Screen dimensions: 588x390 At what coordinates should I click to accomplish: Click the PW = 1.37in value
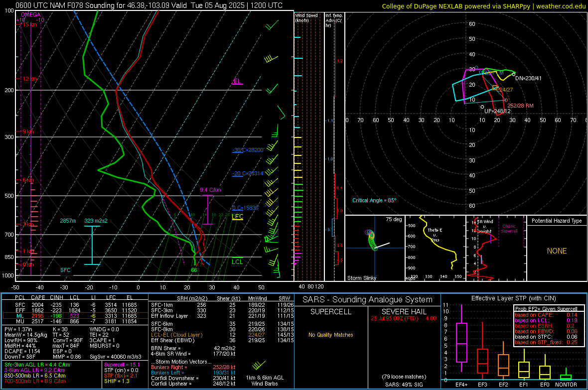coord(18,329)
